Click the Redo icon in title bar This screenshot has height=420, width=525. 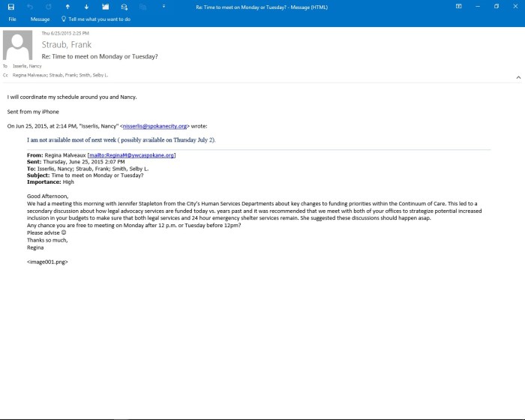(49, 6)
